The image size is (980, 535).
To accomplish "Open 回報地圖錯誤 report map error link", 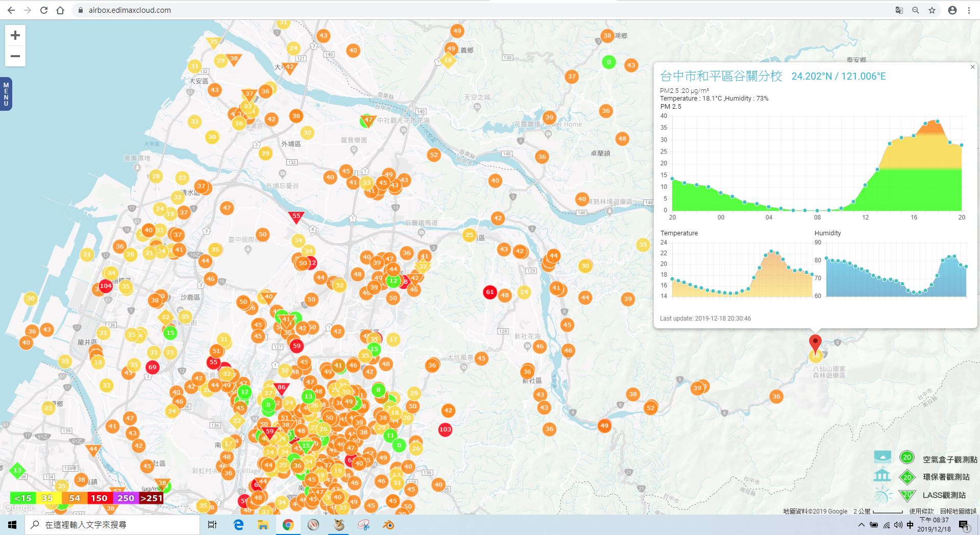I will tap(958, 511).
